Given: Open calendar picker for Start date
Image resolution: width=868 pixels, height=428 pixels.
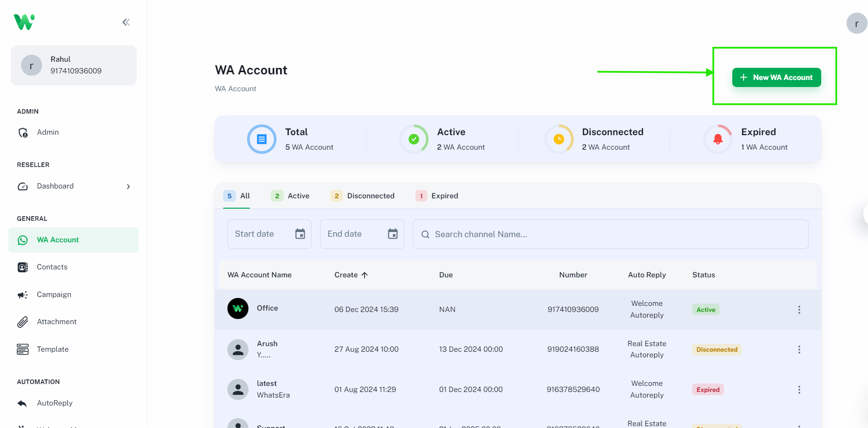Looking at the screenshot, I should [300, 234].
